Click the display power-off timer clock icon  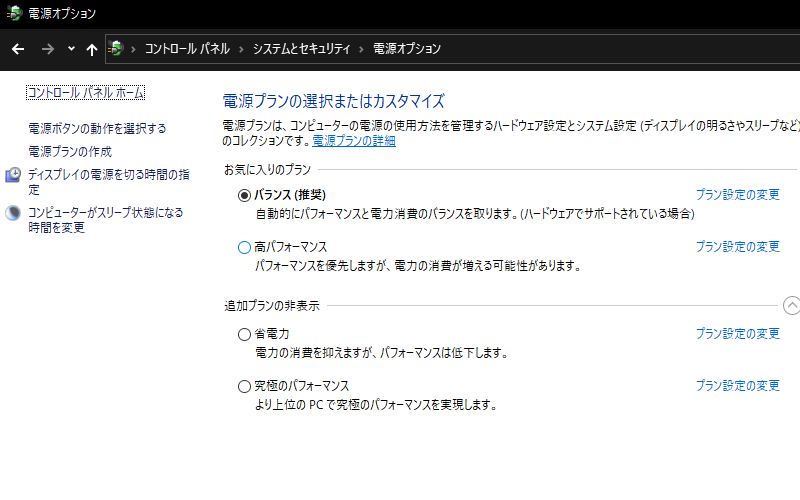[13, 175]
